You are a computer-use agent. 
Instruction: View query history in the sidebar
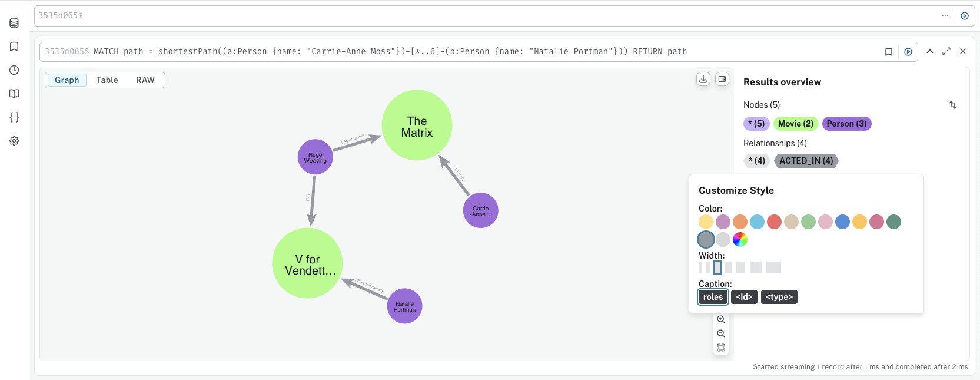[x=14, y=70]
